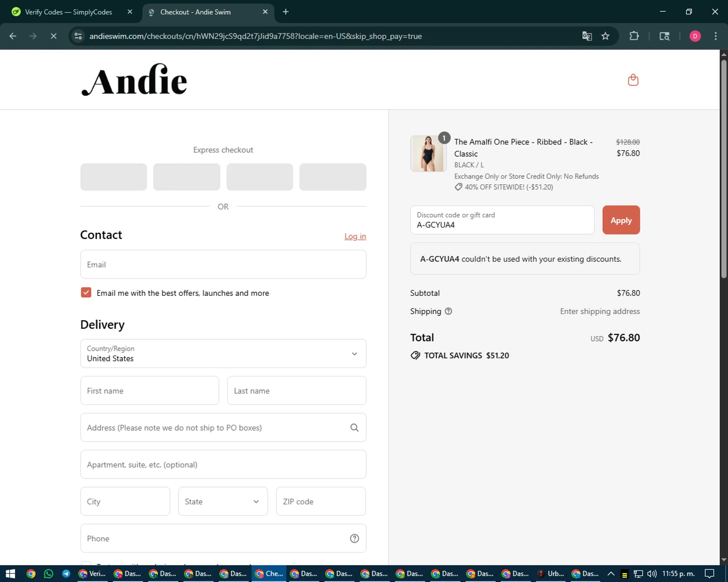This screenshot has height=582, width=728.
Task: Open the translate page icon
Action: point(587,36)
